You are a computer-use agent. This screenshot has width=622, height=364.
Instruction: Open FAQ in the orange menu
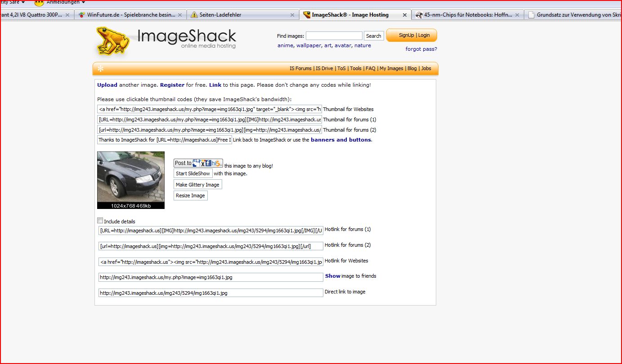tap(371, 68)
